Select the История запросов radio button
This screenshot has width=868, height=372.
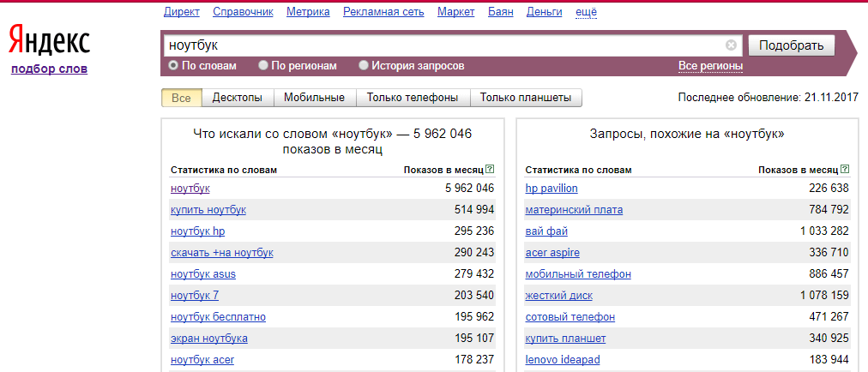click(364, 66)
